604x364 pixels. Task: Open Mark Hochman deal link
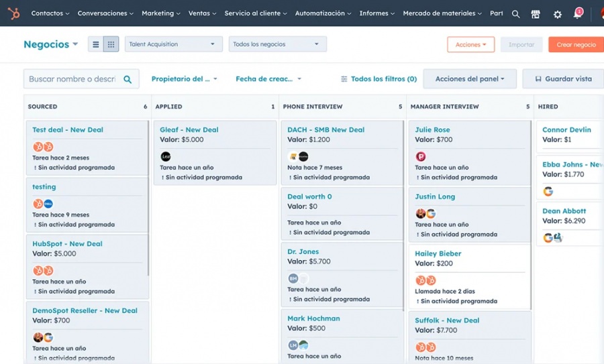coord(313,318)
